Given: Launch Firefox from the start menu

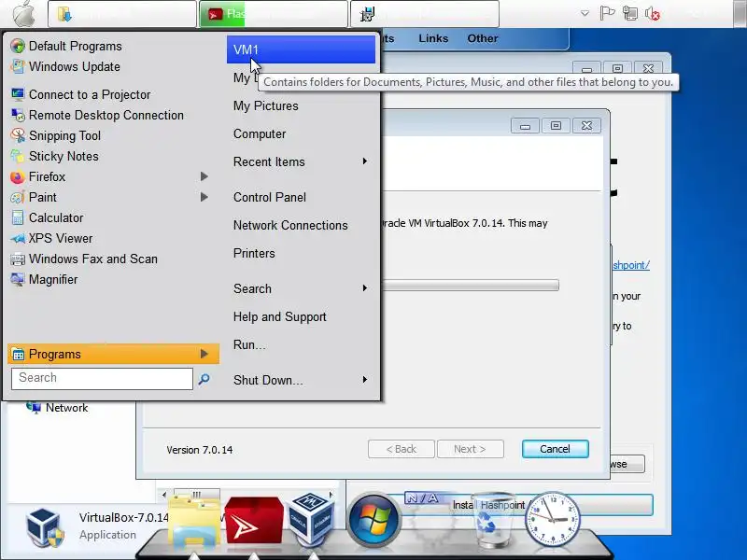Looking at the screenshot, I should click(47, 176).
